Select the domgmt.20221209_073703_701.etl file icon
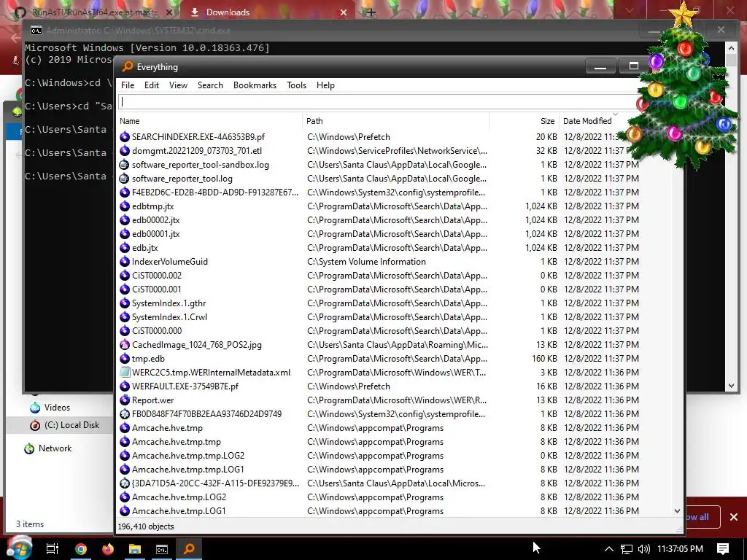 click(124, 151)
